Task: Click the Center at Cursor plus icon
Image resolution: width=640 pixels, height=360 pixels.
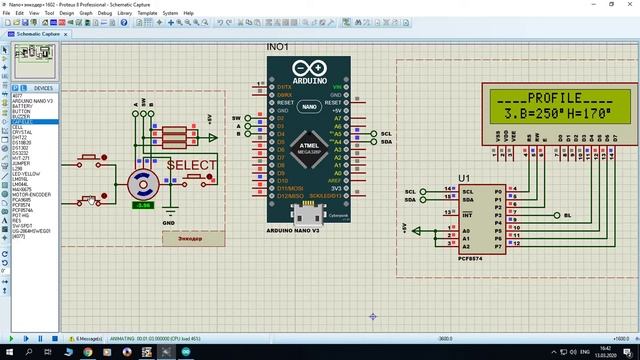Action: click(x=171, y=23)
